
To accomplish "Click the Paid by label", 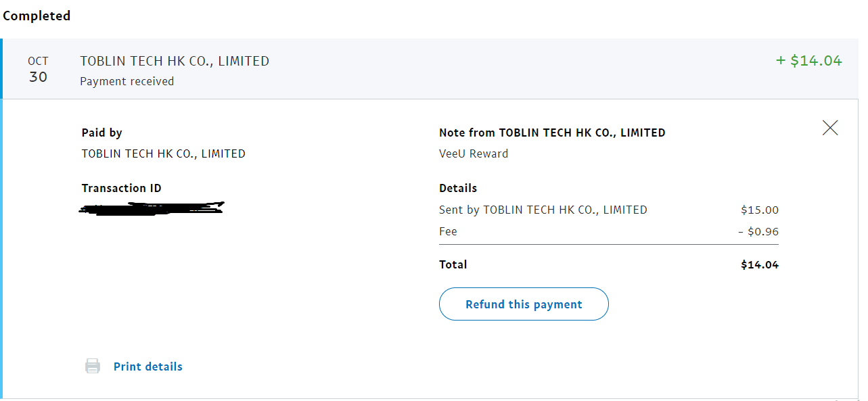I will (x=101, y=133).
